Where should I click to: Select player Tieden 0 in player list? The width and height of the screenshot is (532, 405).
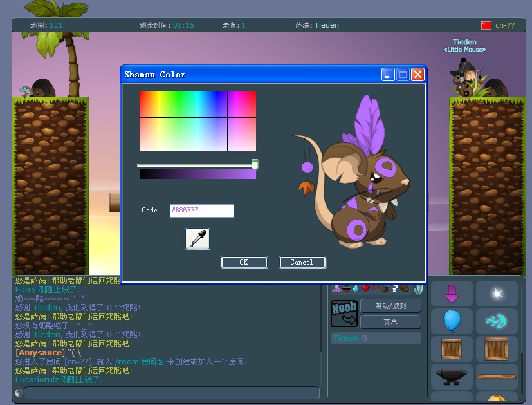376,339
